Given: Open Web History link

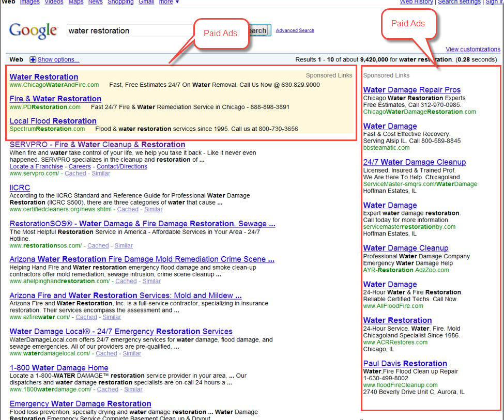Looking at the screenshot, I should pos(416,2).
